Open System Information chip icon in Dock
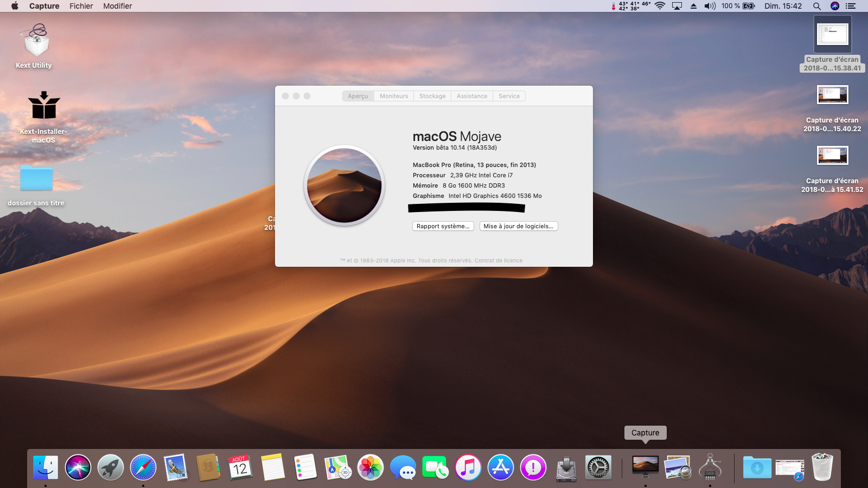The width and height of the screenshot is (868, 488). click(x=710, y=467)
